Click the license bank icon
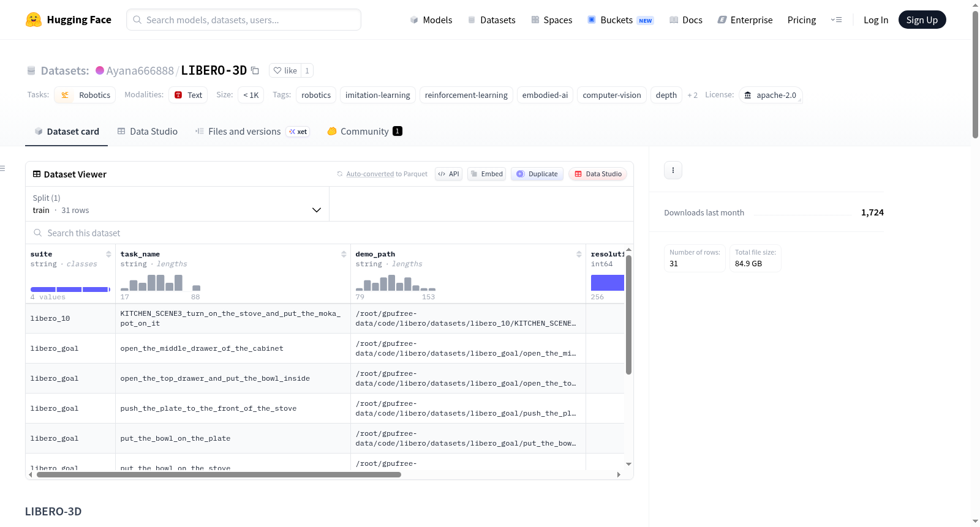Screen dimensions: 980x527 (748, 95)
